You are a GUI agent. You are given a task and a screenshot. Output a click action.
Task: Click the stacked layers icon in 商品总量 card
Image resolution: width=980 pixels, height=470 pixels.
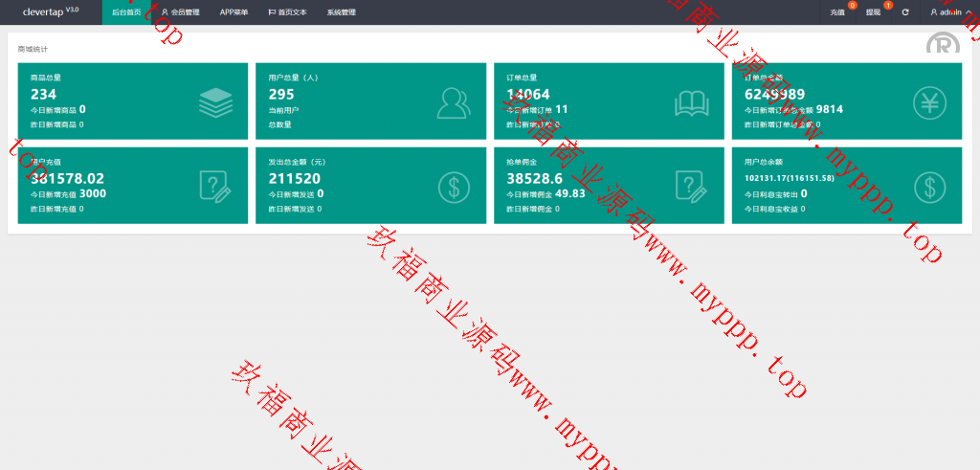[x=215, y=101]
